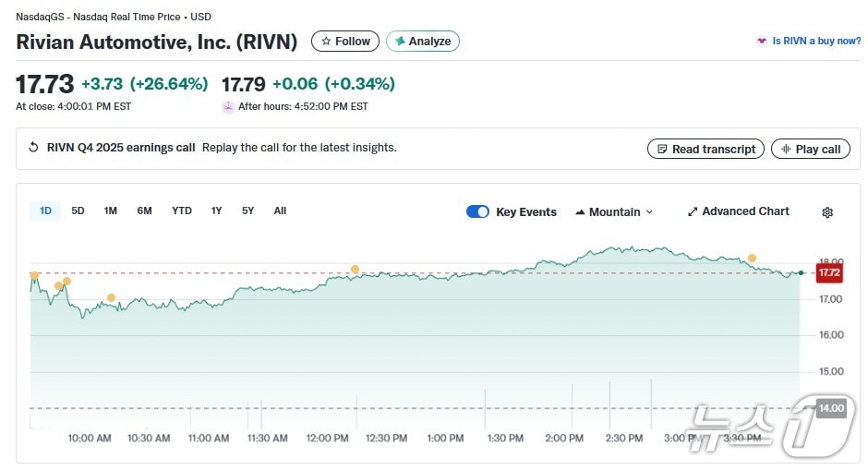Click the earnings call replay icon
The width and height of the screenshot is (868, 470).
34,148
